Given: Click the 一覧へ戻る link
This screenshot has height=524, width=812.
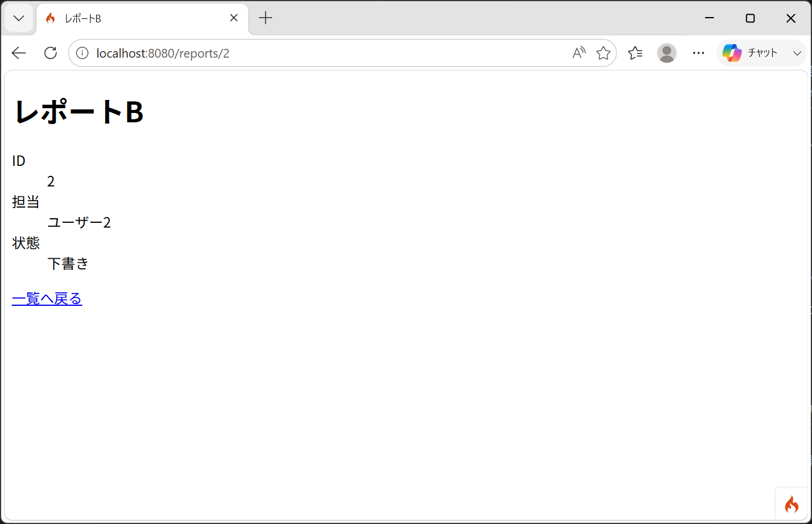Looking at the screenshot, I should click(x=47, y=299).
